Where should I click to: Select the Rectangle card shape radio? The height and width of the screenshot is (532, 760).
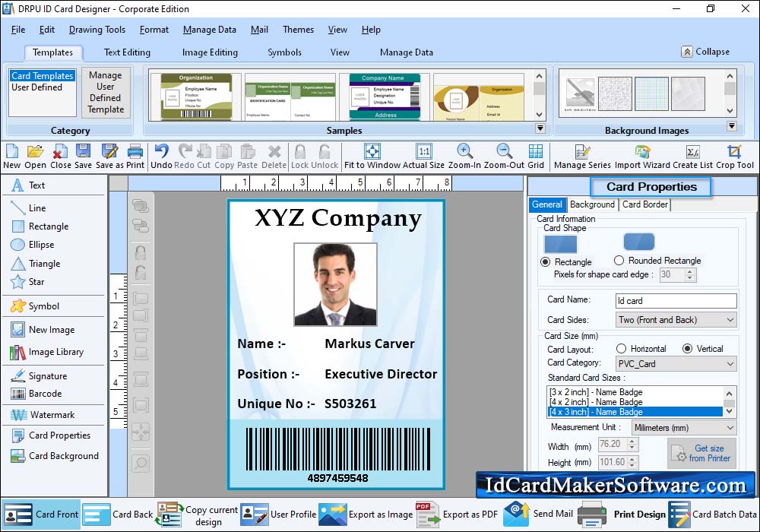[x=545, y=262]
